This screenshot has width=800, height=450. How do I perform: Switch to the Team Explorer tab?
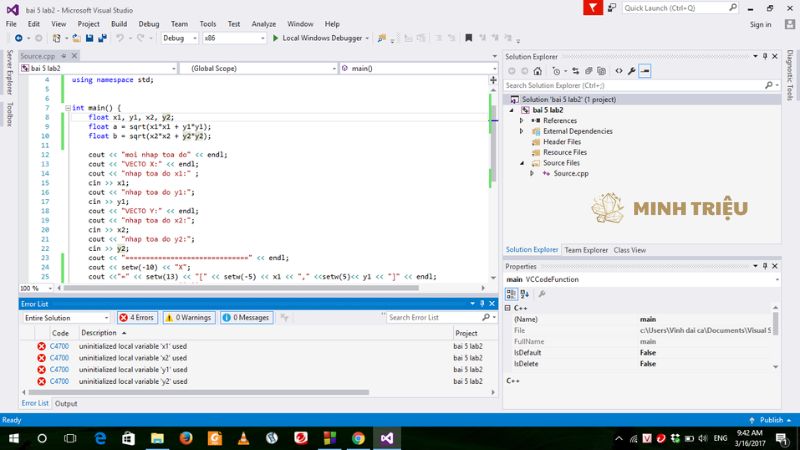(x=586, y=250)
